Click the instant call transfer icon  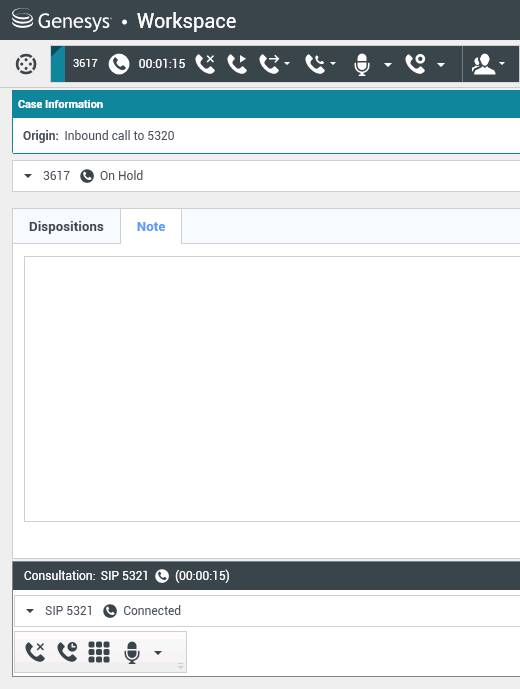pyautogui.click(x=270, y=64)
